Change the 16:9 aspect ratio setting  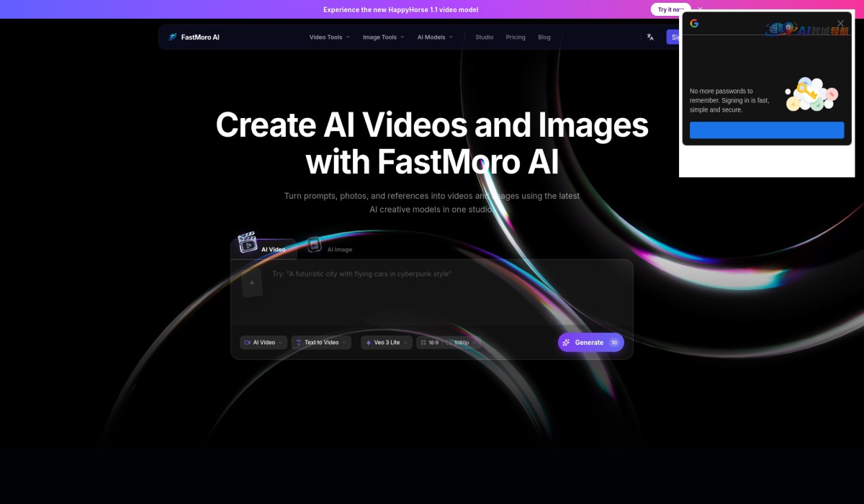pyautogui.click(x=430, y=343)
